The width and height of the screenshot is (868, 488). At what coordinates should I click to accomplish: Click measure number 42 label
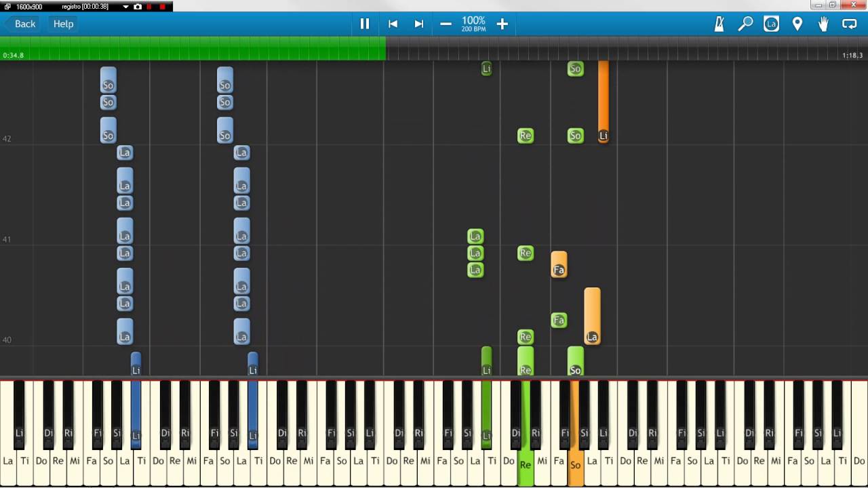[7, 139]
